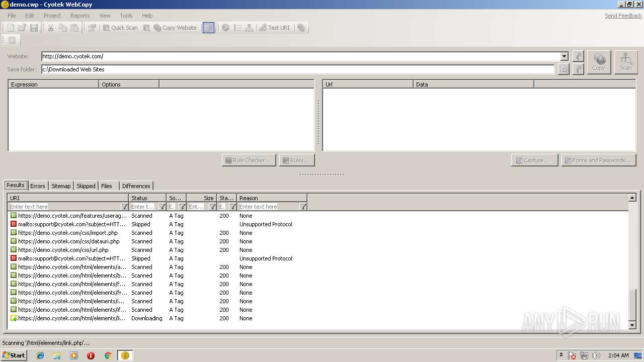The width and height of the screenshot is (644, 362).
Task: Click the Copy toolbar icon
Action: (x=63, y=28)
